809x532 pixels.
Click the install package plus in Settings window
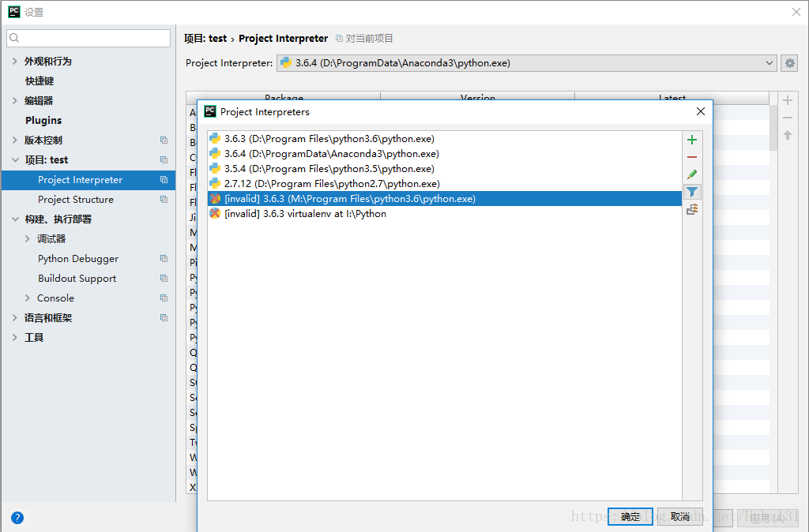(788, 100)
